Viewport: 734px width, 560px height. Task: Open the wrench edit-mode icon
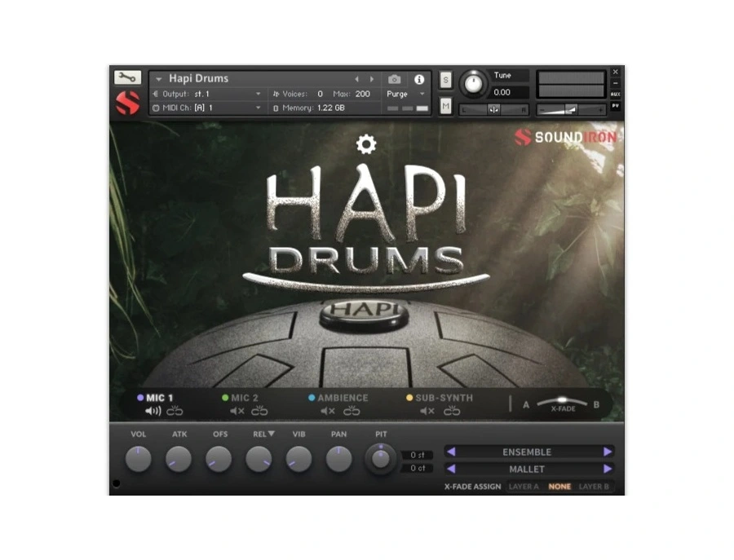[127, 77]
